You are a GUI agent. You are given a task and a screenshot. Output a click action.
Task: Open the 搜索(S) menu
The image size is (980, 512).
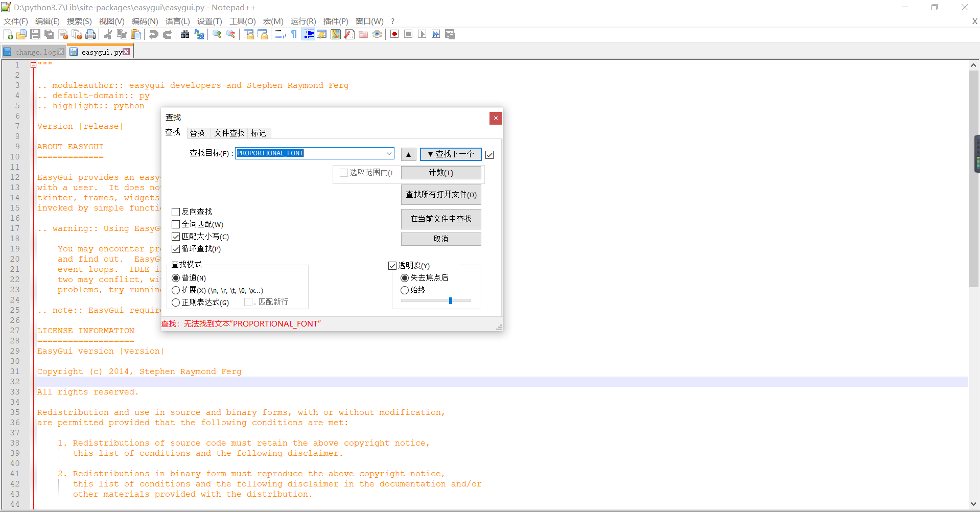coord(79,21)
